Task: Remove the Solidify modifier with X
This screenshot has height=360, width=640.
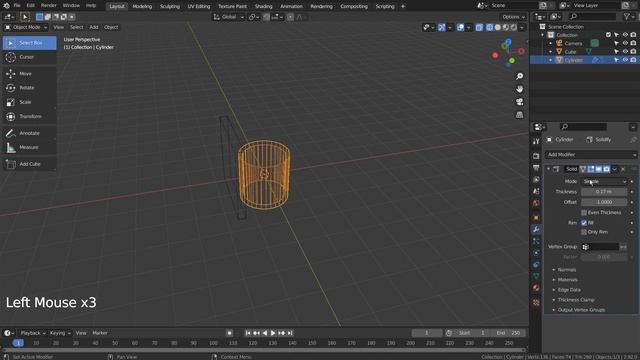Action: tap(623, 169)
